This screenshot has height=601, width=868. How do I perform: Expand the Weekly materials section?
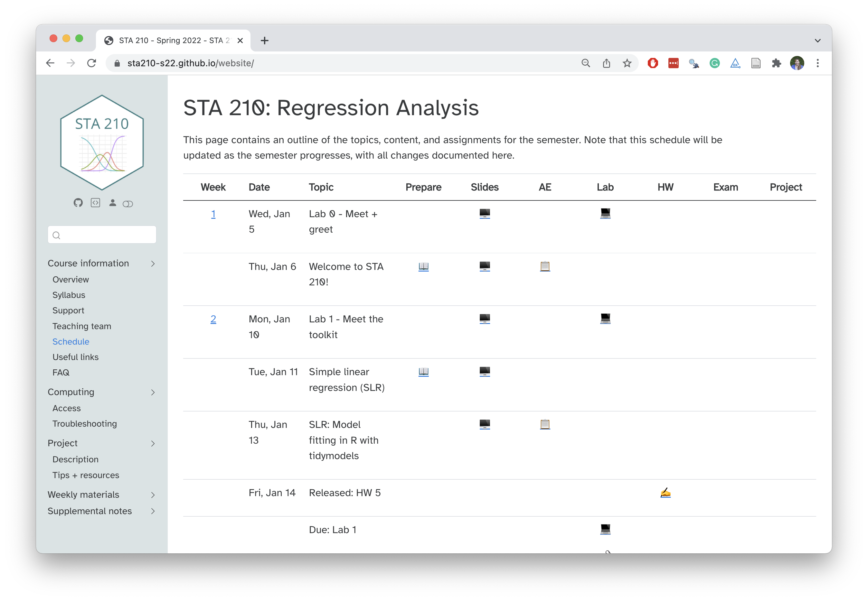(153, 495)
